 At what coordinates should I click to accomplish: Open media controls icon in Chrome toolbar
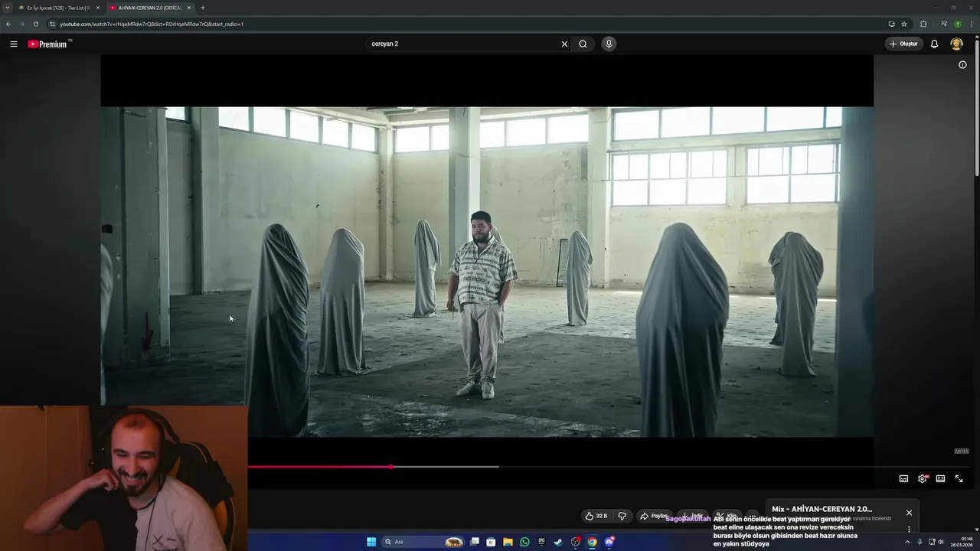click(943, 24)
